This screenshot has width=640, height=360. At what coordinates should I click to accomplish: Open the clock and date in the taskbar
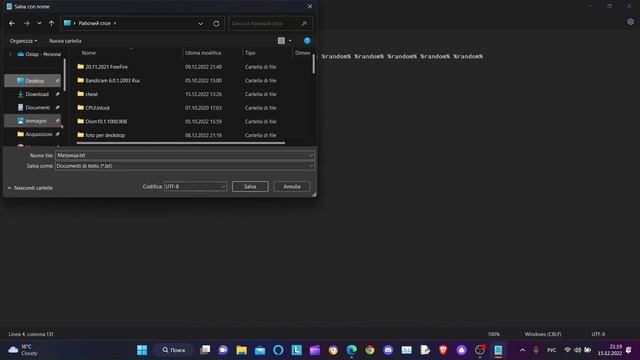(610, 350)
